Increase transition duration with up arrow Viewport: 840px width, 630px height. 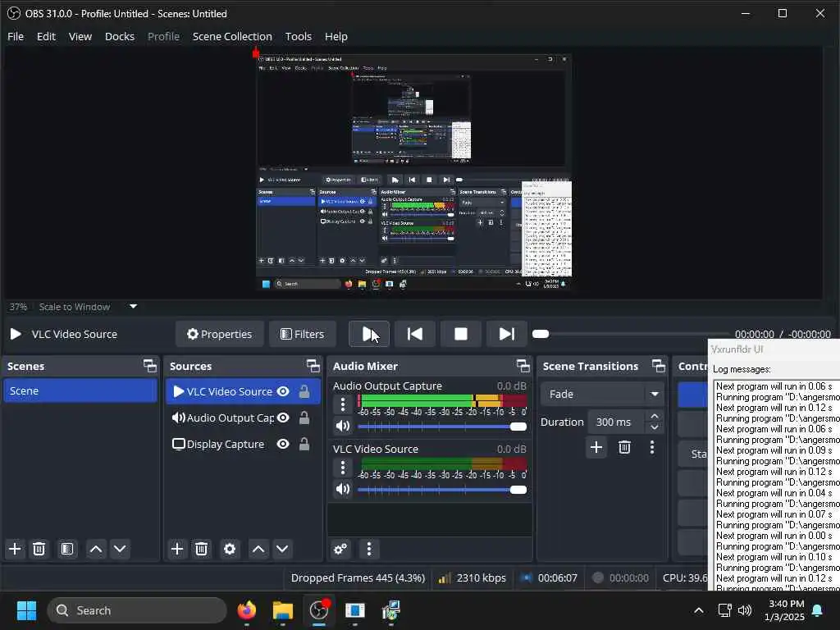[654, 416]
